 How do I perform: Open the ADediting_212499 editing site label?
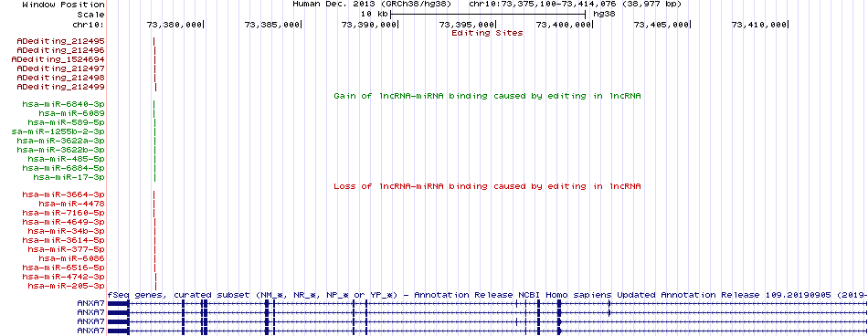pos(61,87)
